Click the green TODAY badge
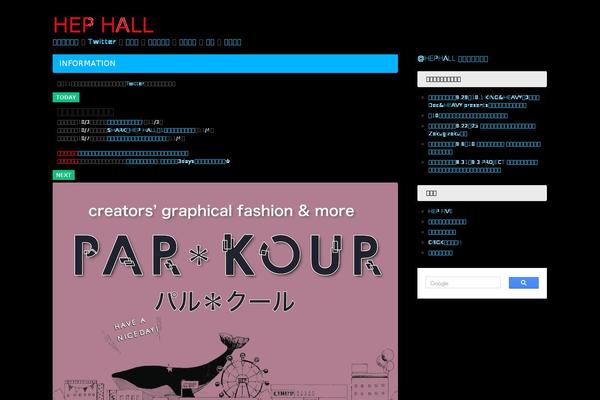 pos(66,97)
